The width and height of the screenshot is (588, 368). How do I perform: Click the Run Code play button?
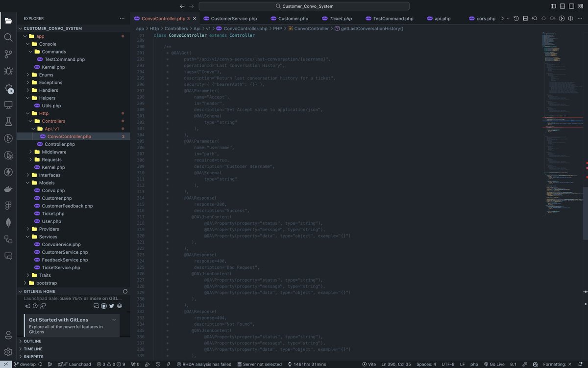pos(501,19)
